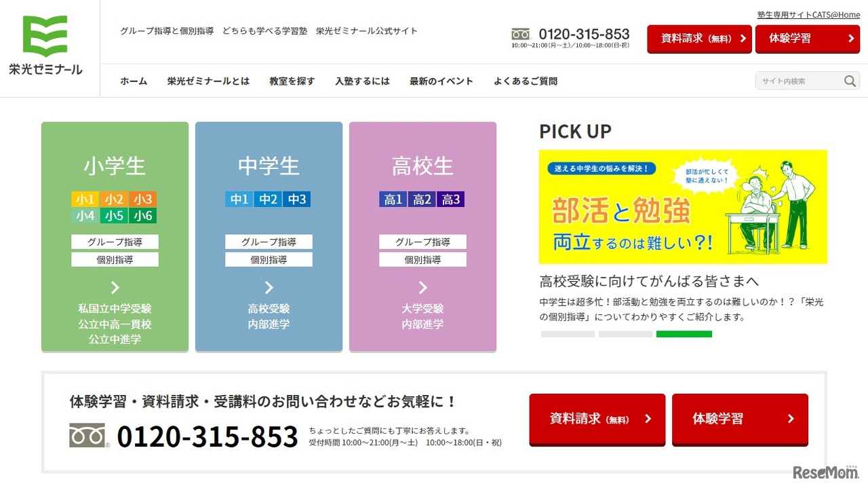868x488 pixels.
Task: Click the 小1 grade badge
Action: 85,199
